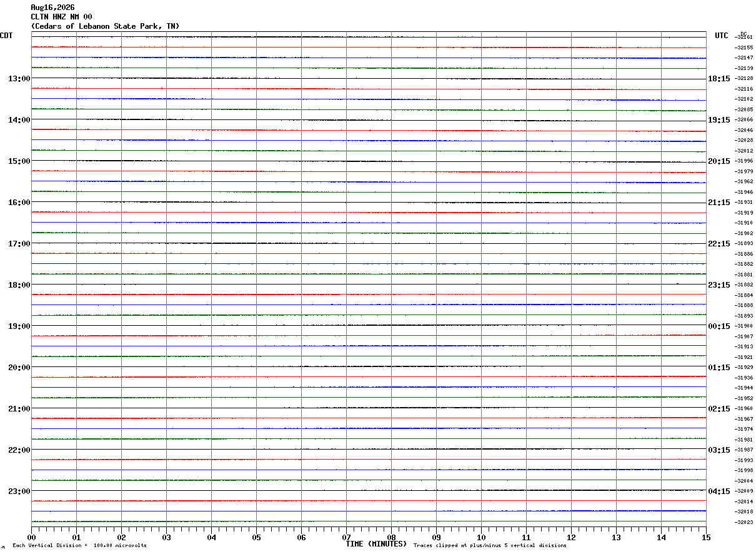Select the 18:15 UTC time label

(x=719, y=79)
